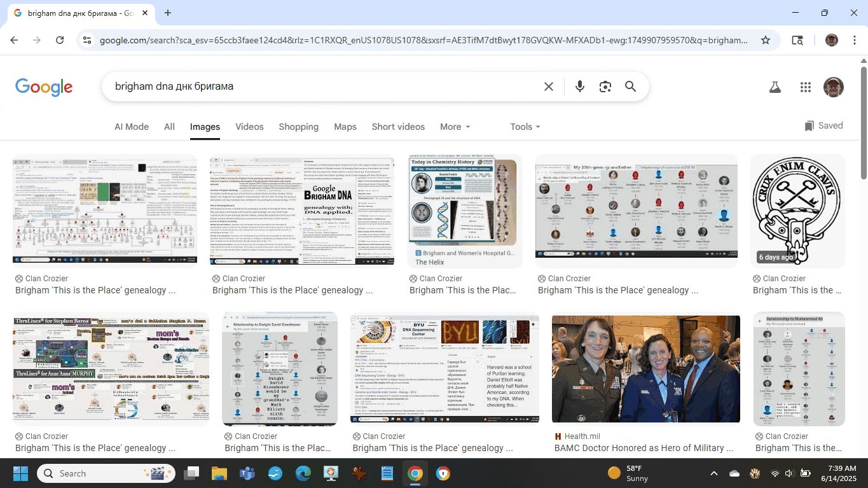
Task: Bookmark this page with star icon
Action: (766, 40)
